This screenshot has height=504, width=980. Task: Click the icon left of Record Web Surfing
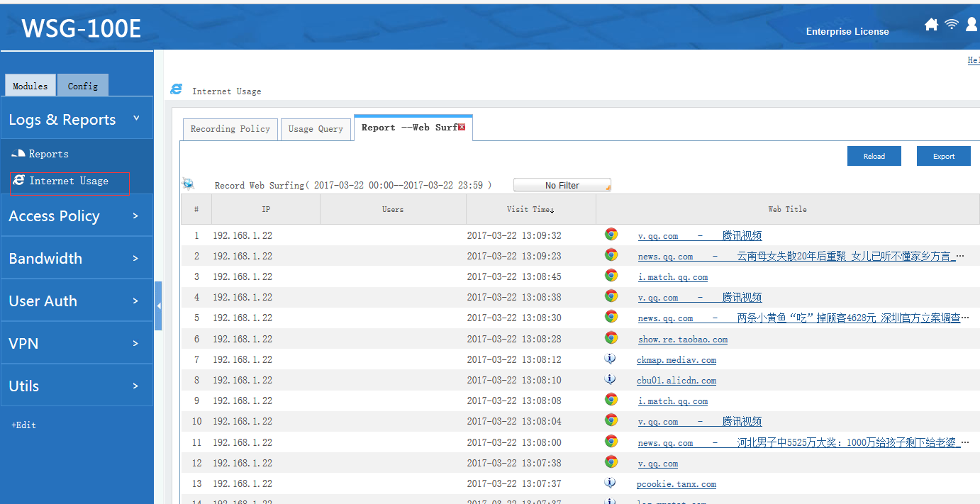[188, 184]
